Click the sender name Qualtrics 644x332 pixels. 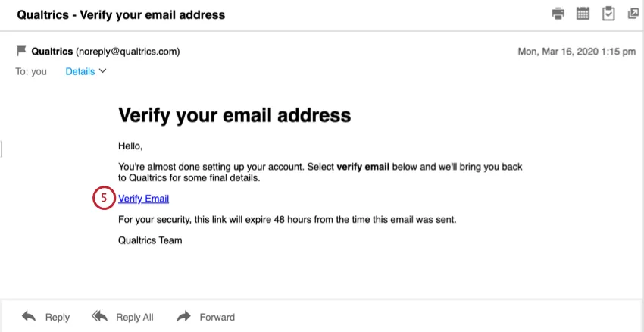[x=52, y=52]
